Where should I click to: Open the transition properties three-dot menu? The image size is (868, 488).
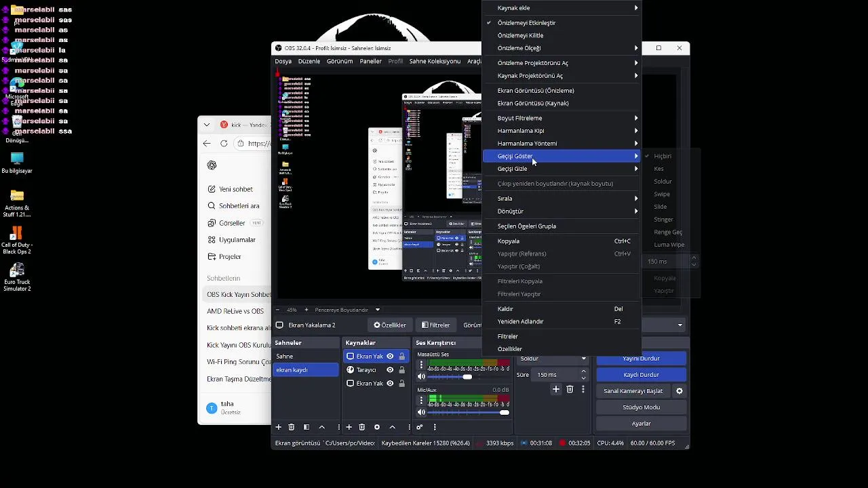pos(583,389)
